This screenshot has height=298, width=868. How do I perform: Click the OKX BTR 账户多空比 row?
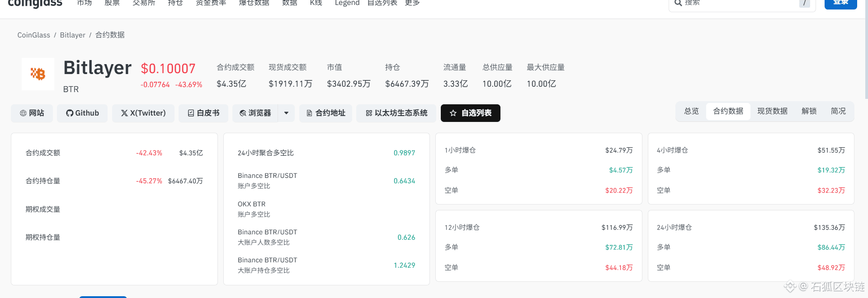(326, 209)
